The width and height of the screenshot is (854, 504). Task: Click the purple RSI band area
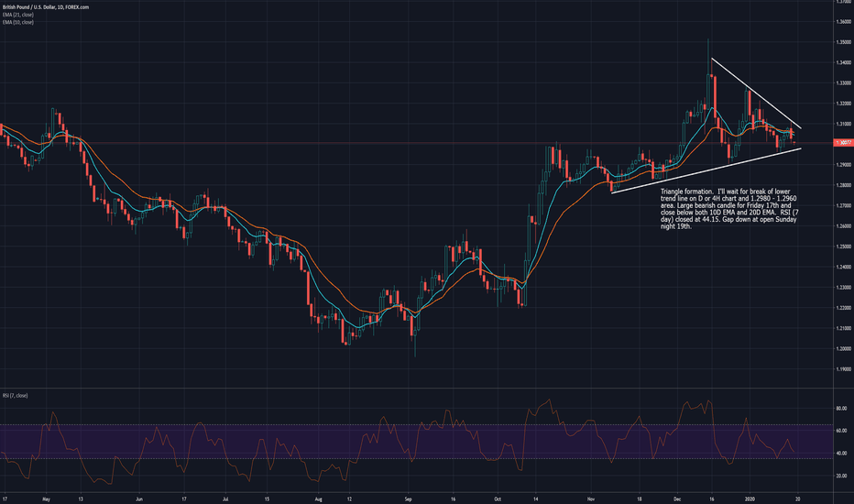click(x=275, y=442)
